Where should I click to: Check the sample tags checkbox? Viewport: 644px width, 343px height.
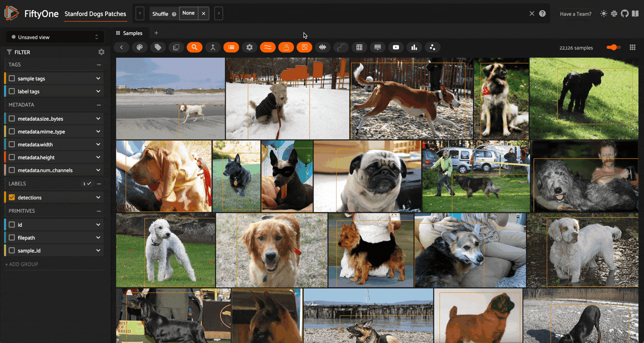(12, 79)
